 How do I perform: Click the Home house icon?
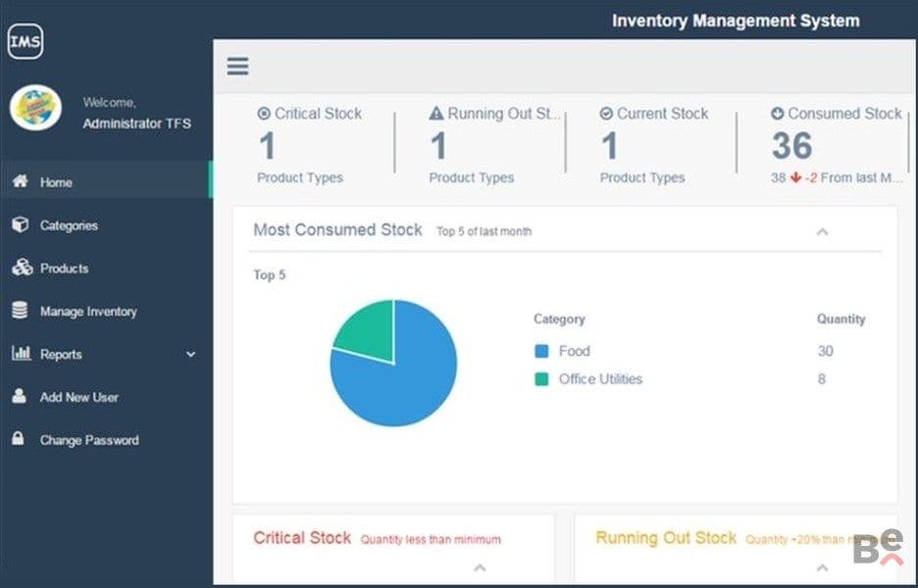coord(21,181)
